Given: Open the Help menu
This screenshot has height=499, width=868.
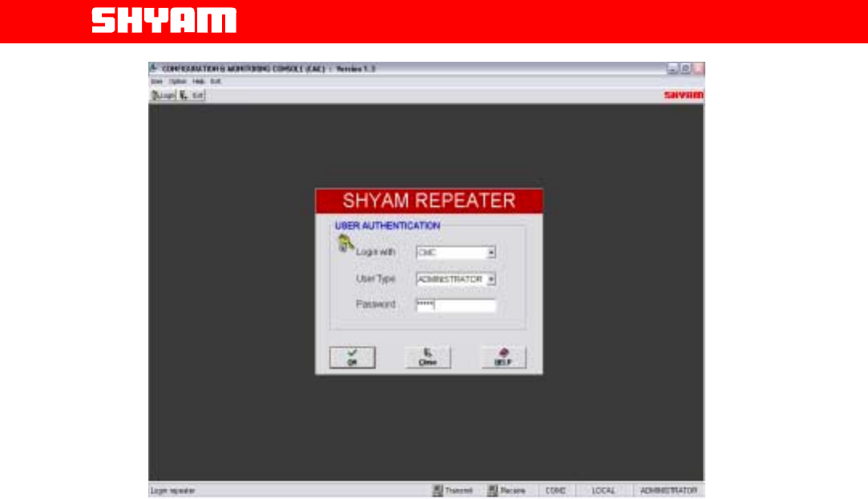Looking at the screenshot, I should click(198, 81).
